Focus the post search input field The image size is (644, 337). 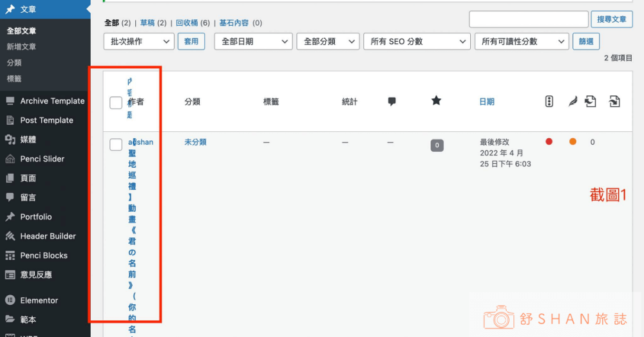pos(529,19)
